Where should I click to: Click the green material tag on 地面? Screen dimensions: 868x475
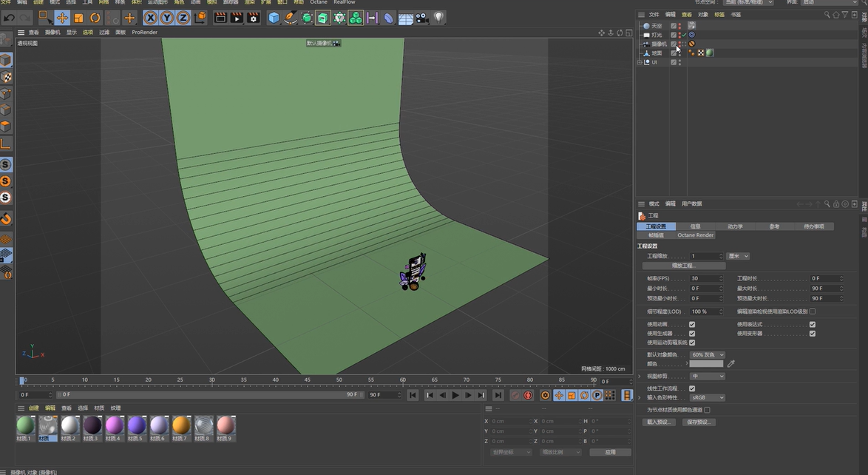tap(710, 53)
